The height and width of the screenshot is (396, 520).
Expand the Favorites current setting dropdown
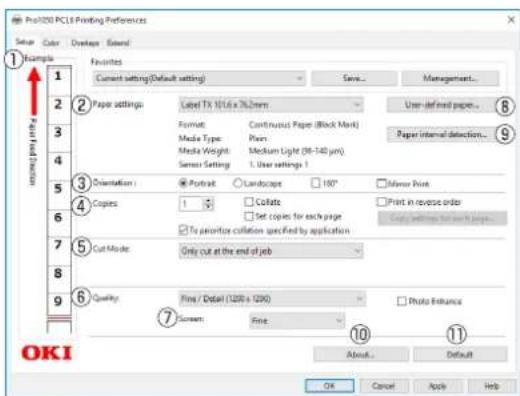pos(199,79)
